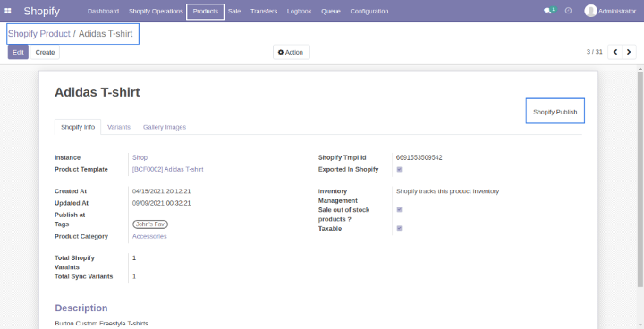Open the Action dropdown menu

292,52
